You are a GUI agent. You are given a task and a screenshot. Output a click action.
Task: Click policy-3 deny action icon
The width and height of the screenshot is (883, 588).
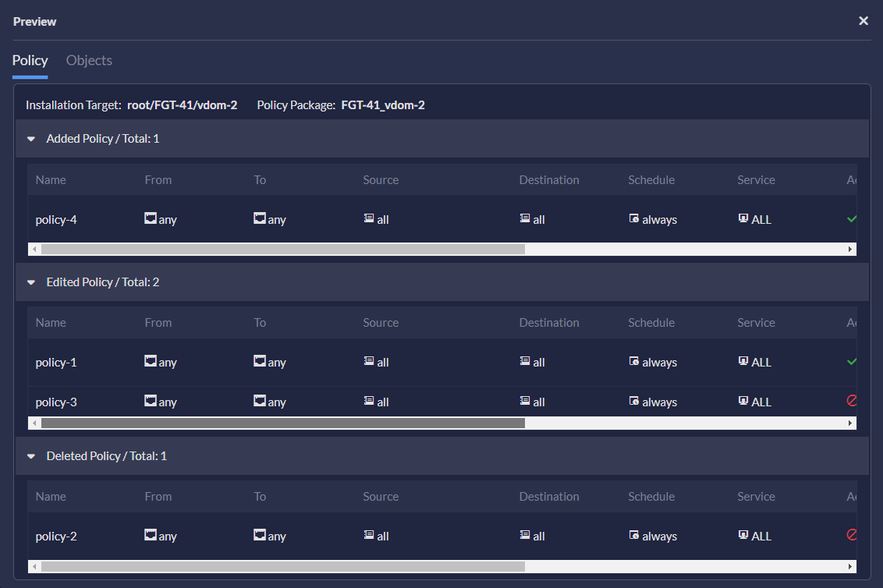(852, 400)
